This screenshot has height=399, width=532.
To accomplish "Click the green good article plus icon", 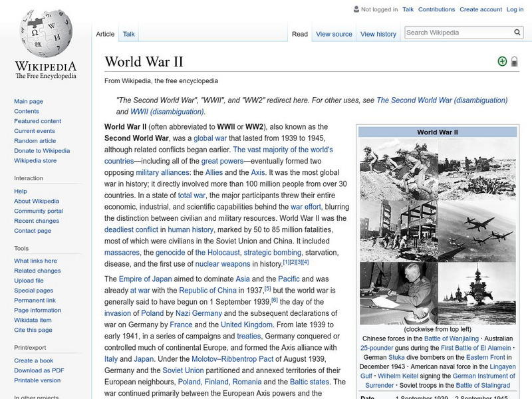I will pos(502,61).
